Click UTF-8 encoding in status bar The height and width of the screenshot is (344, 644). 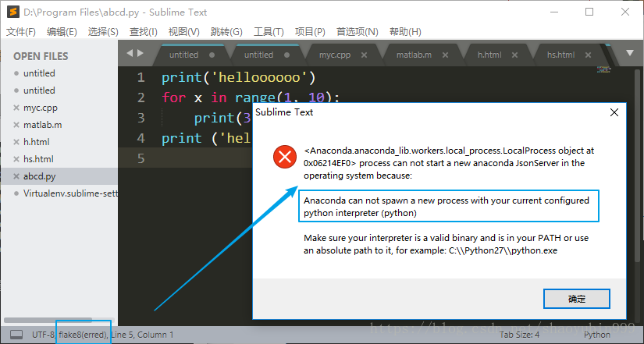(x=43, y=335)
